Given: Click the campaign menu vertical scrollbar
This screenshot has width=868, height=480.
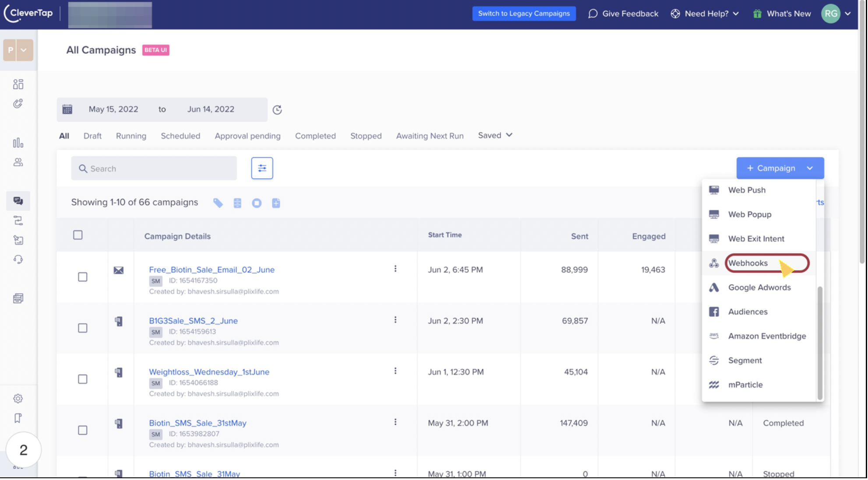Looking at the screenshot, I should [820, 342].
